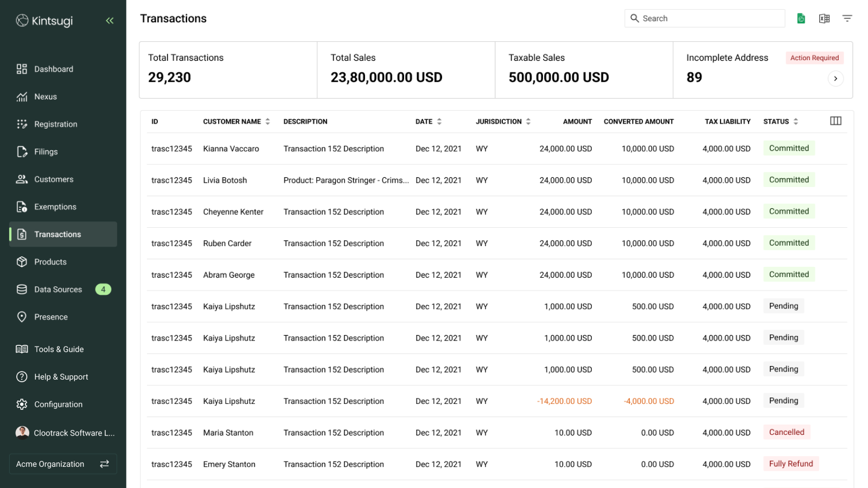The width and height of the screenshot is (868, 488).
Task: Click the Transactions receipt icon
Action: (x=22, y=234)
